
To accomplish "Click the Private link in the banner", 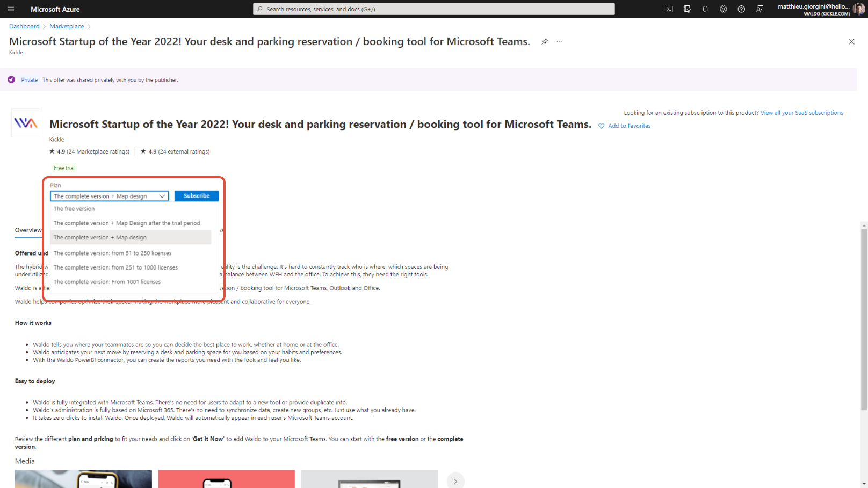I will point(30,80).
